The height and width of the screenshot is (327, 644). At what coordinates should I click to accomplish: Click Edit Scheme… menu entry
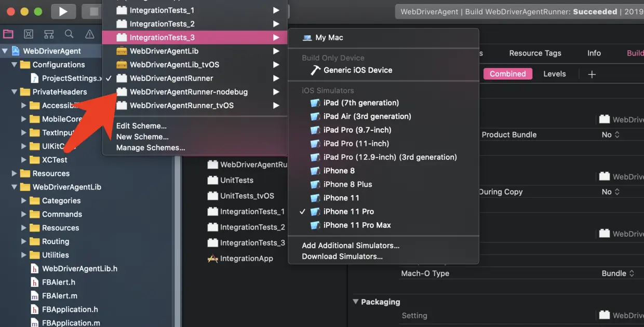coord(141,126)
